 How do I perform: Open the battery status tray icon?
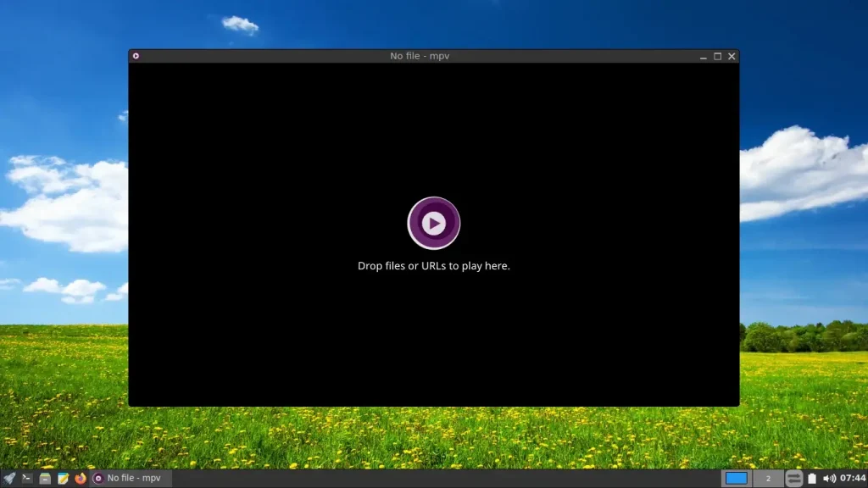point(811,478)
